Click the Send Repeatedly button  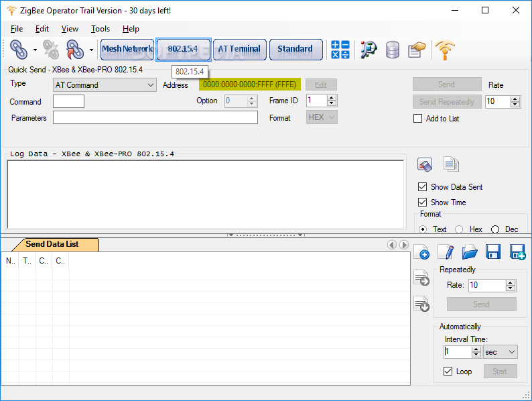tap(447, 101)
